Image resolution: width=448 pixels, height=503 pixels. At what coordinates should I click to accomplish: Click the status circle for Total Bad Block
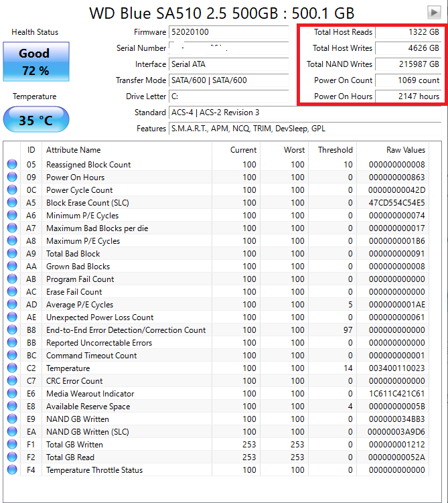12,253
